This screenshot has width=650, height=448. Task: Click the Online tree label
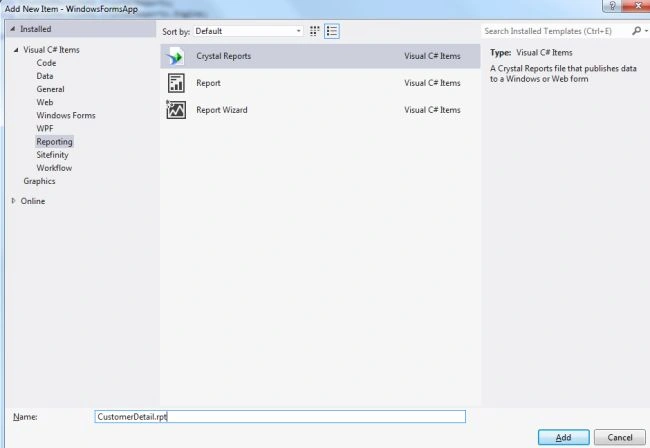[x=33, y=201]
